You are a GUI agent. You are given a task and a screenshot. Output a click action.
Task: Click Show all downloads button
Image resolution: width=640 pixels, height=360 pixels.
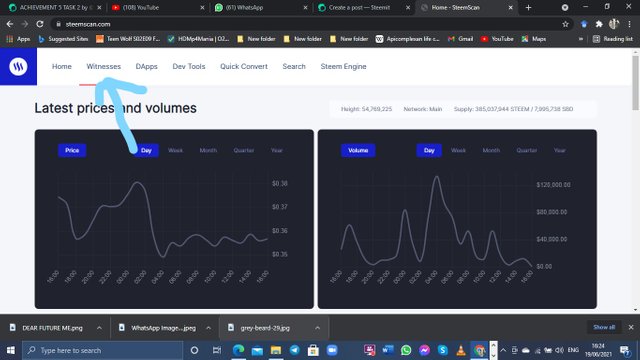(604, 327)
